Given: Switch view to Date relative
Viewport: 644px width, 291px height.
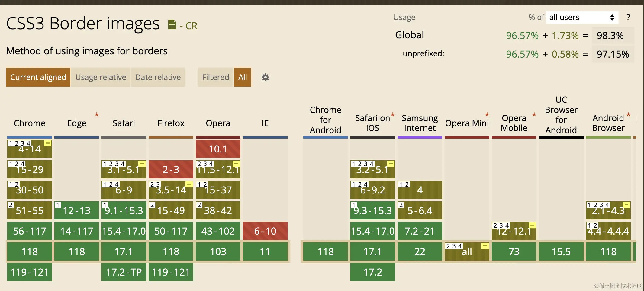Looking at the screenshot, I should (x=158, y=77).
